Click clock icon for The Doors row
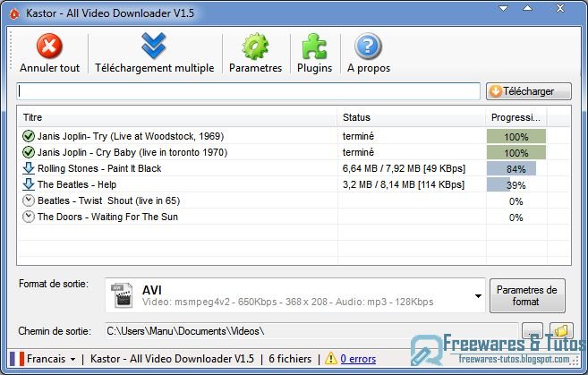 click(x=28, y=217)
